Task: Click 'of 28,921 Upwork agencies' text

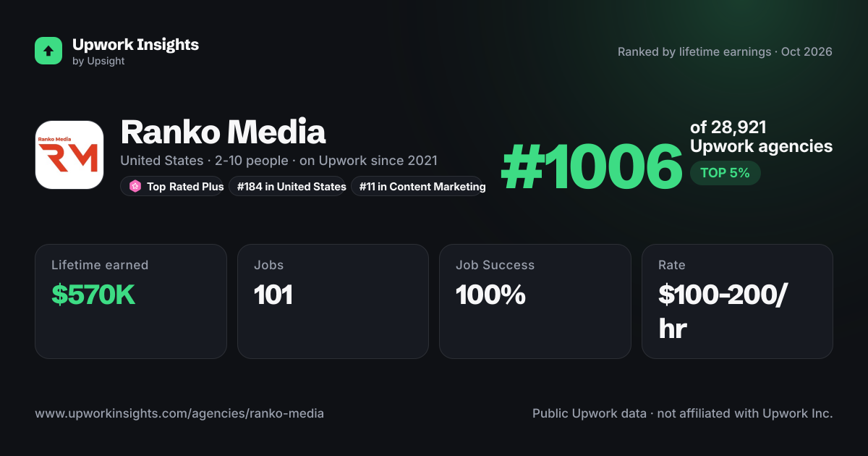Action: [x=761, y=137]
